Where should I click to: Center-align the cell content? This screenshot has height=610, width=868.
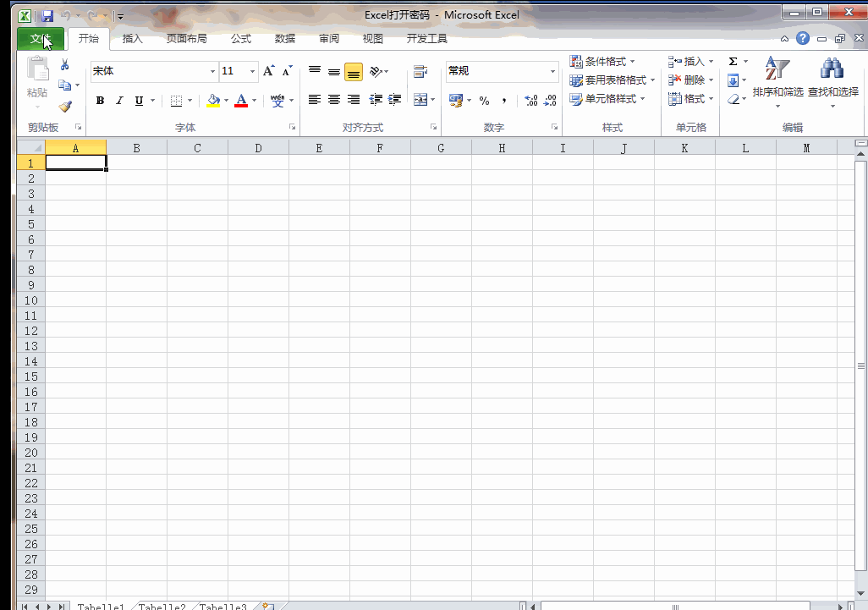pyautogui.click(x=333, y=100)
